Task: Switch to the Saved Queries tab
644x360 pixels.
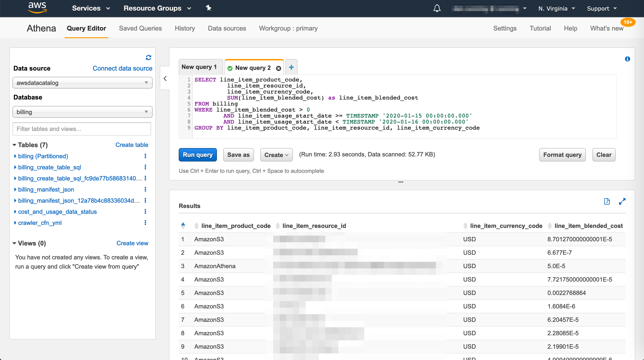Action: point(140,28)
